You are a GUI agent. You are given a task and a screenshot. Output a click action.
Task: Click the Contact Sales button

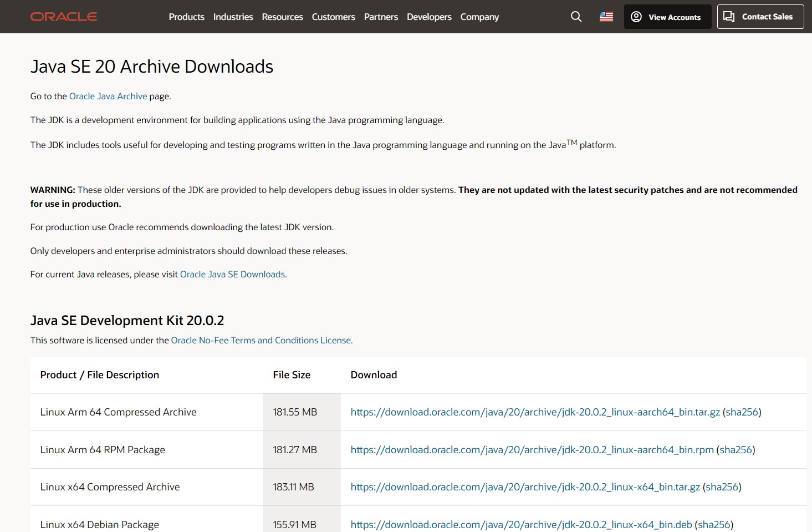pos(760,17)
